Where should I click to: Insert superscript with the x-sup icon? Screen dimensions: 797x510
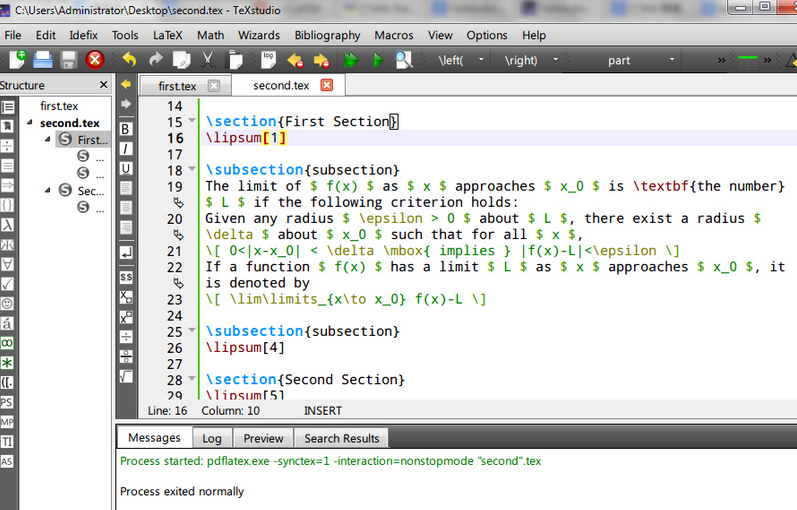point(126,317)
